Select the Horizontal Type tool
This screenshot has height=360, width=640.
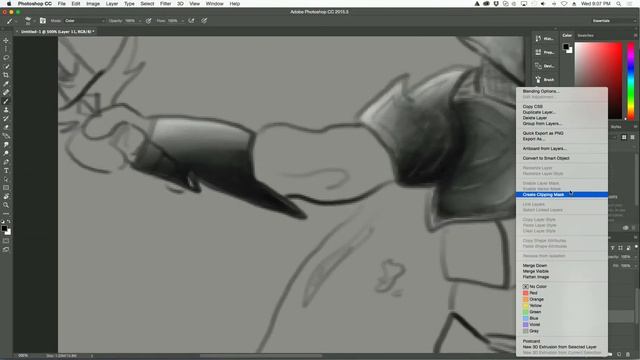pyautogui.click(x=6, y=171)
